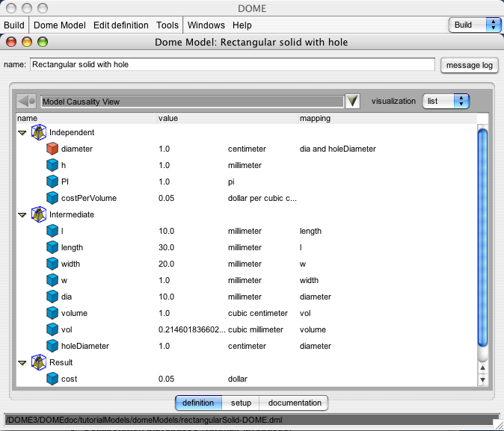Go back using the left arrow icon

[26, 102]
